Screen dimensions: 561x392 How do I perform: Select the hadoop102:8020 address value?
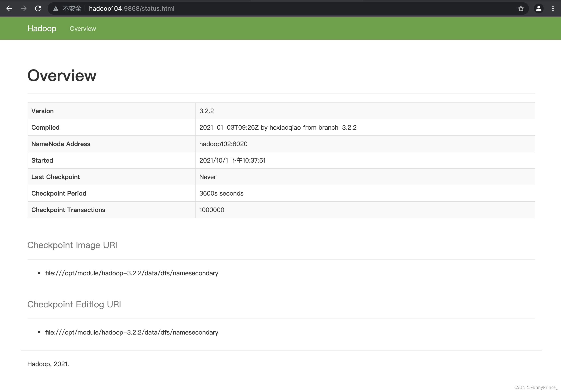[x=223, y=144]
